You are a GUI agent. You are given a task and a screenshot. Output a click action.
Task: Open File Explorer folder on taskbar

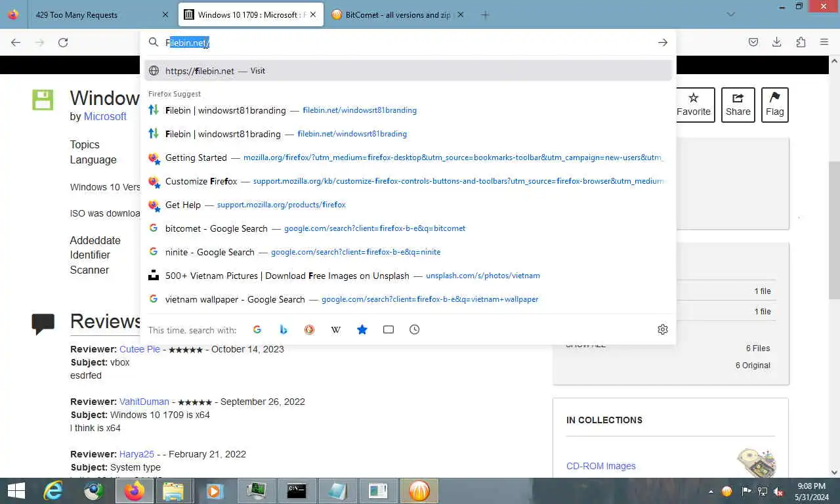[x=173, y=491]
